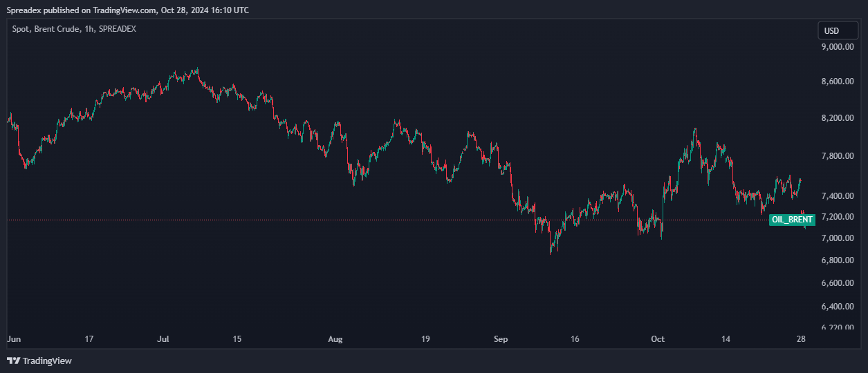Viewport: 868px width, 373px height.
Task: Click the Aug date axis label
Action: tap(335, 339)
